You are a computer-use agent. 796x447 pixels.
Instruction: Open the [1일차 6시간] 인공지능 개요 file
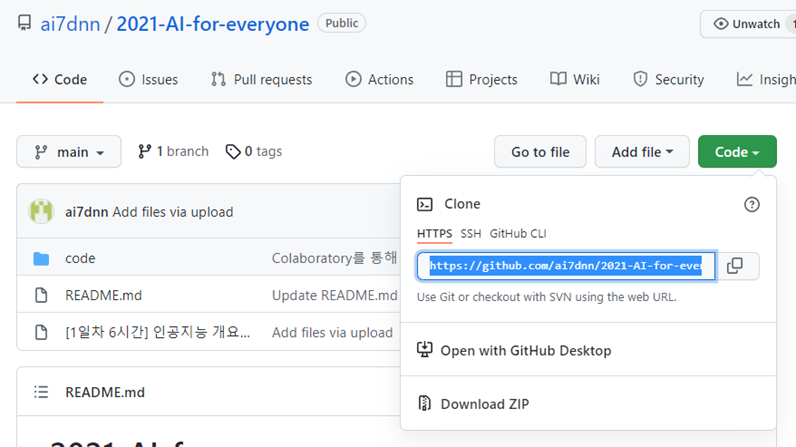click(157, 332)
